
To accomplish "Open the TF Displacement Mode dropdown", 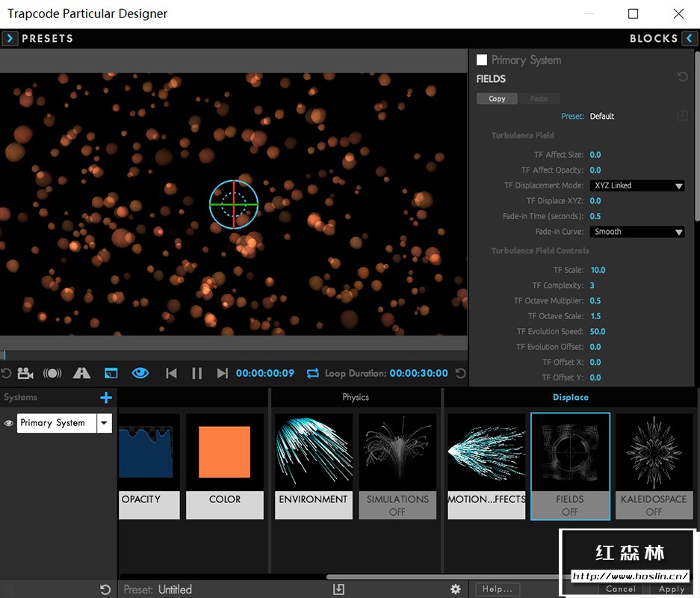I will pos(636,185).
